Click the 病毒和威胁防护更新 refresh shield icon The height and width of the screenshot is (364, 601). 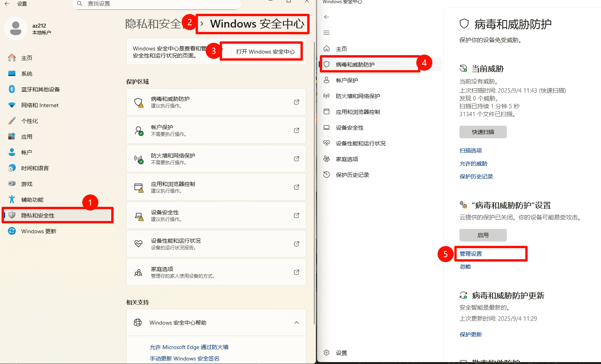tap(463, 295)
